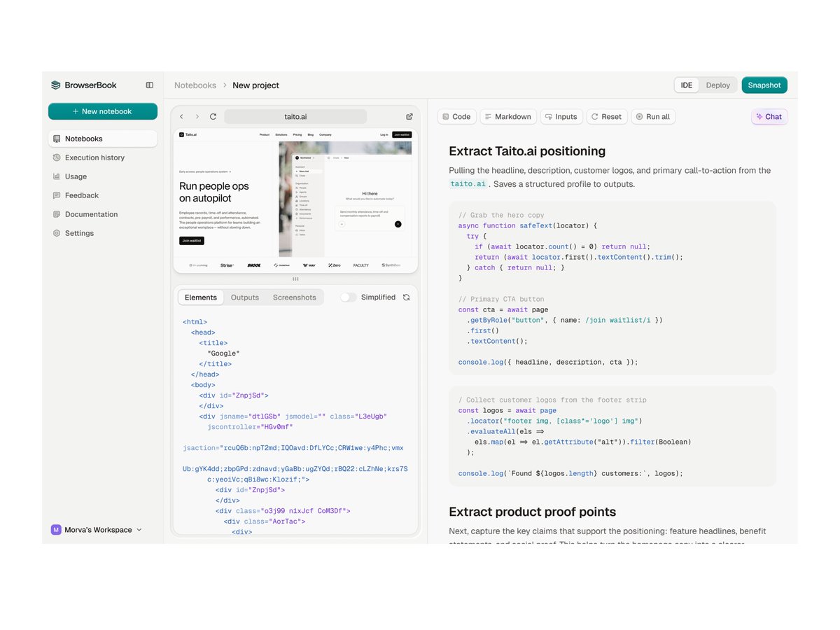Select the <head> node in Elements
The width and height of the screenshot is (840, 630).
click(203, 332)
